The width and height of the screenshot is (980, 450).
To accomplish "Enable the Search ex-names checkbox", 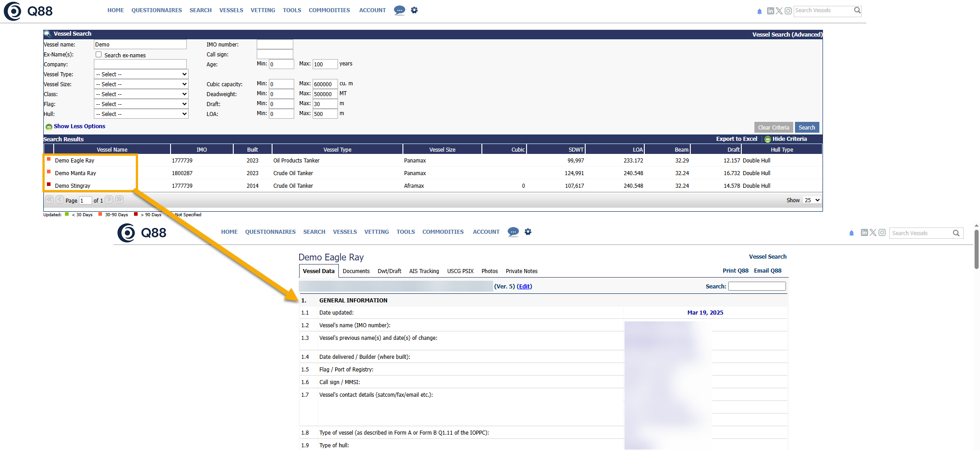I will click(x=98, y=55).
